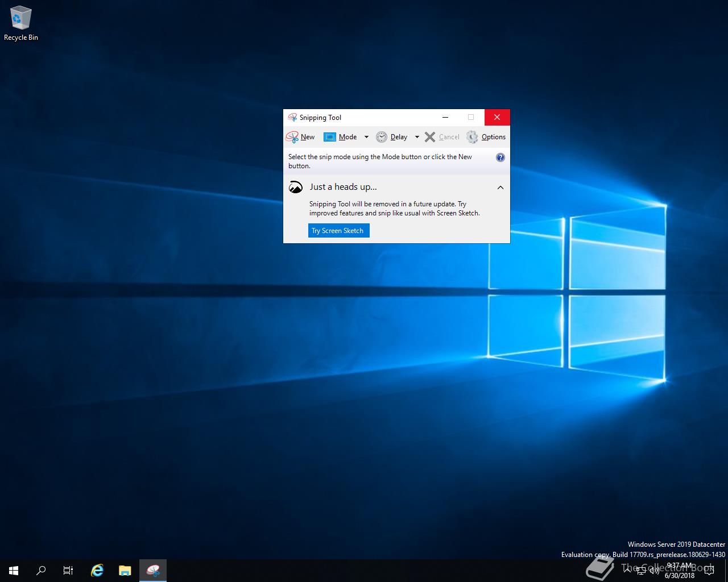
Task: Show hidden tray icons chevron
Action: 627,570
